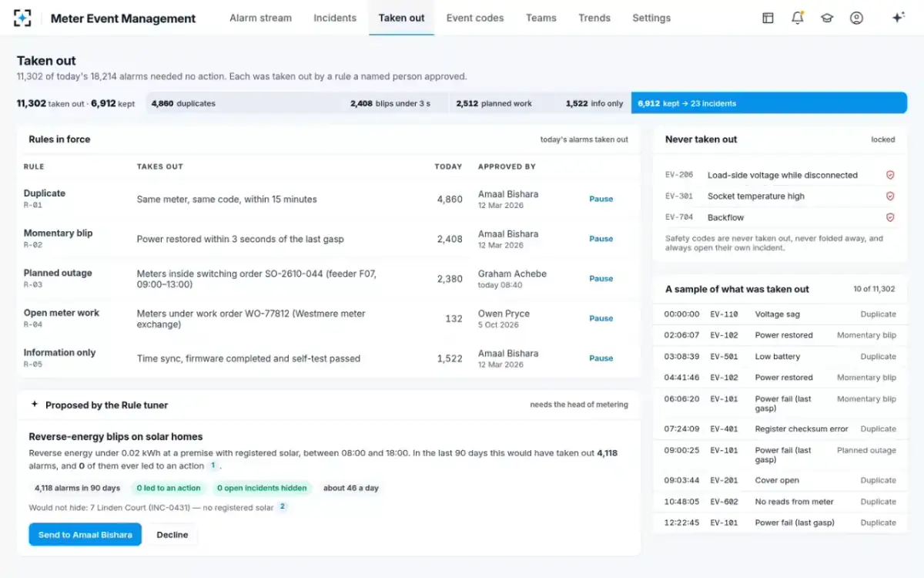Viewport: 924px width, 578px height.
Task: Click the RULE column header
Action: (x=34, y=166)
